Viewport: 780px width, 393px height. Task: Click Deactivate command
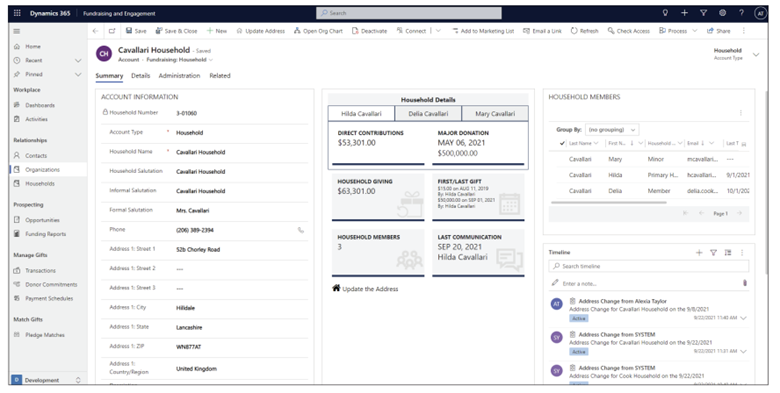coord(369,31)
